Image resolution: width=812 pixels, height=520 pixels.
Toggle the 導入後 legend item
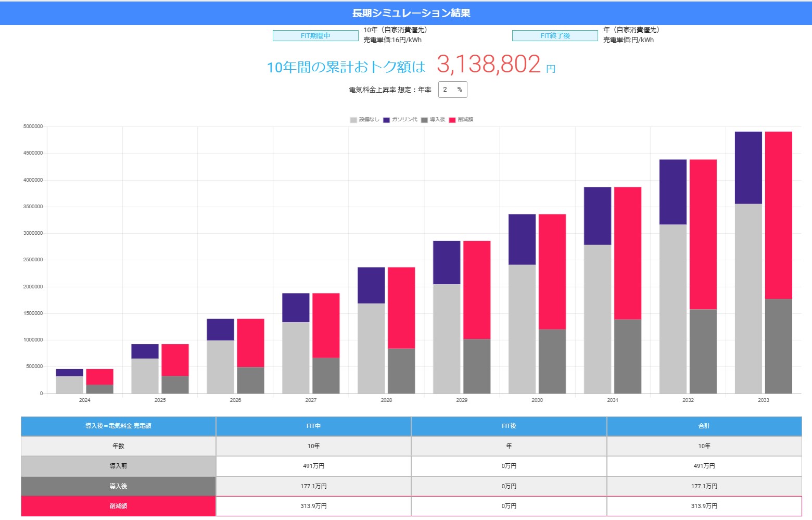coord(433,120)
